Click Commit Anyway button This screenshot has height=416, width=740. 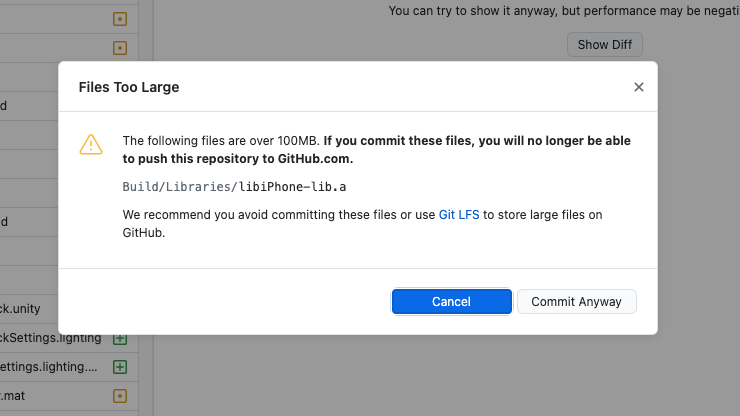coord(576,301)
